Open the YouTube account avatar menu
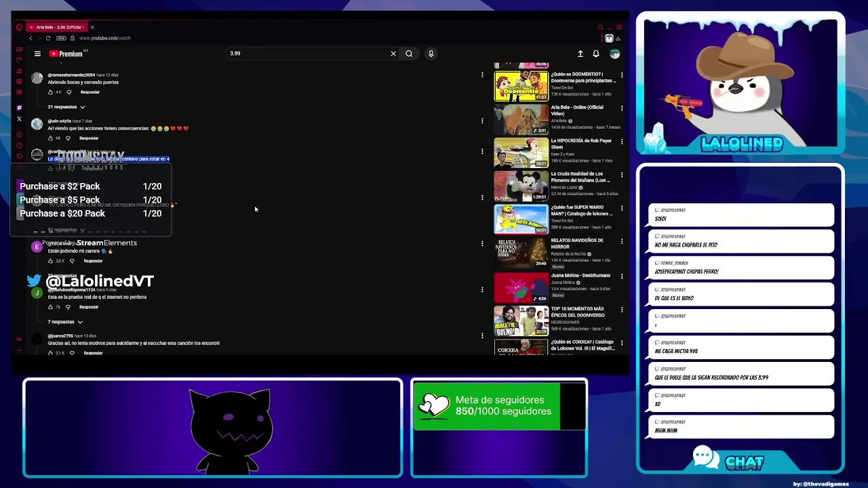 [614, 54]
